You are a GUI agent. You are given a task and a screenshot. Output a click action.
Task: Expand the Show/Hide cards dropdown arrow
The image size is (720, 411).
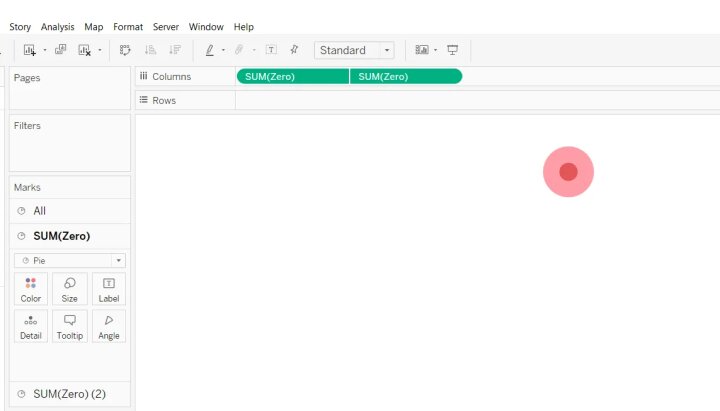pos(435,50)
